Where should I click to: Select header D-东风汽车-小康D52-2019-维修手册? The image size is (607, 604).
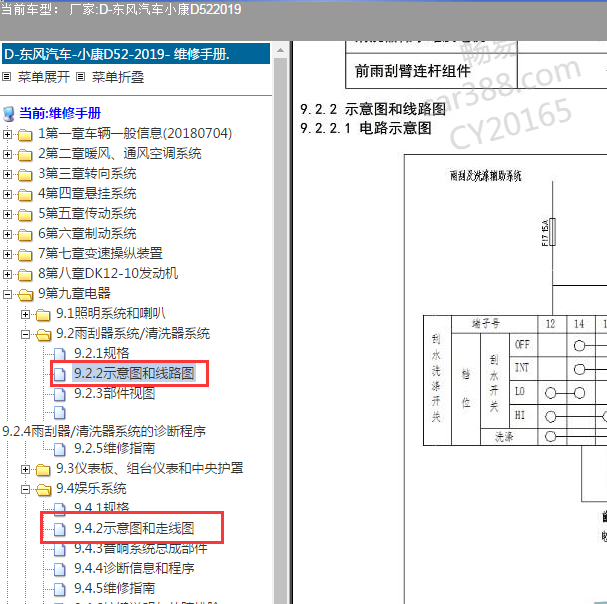136,54
